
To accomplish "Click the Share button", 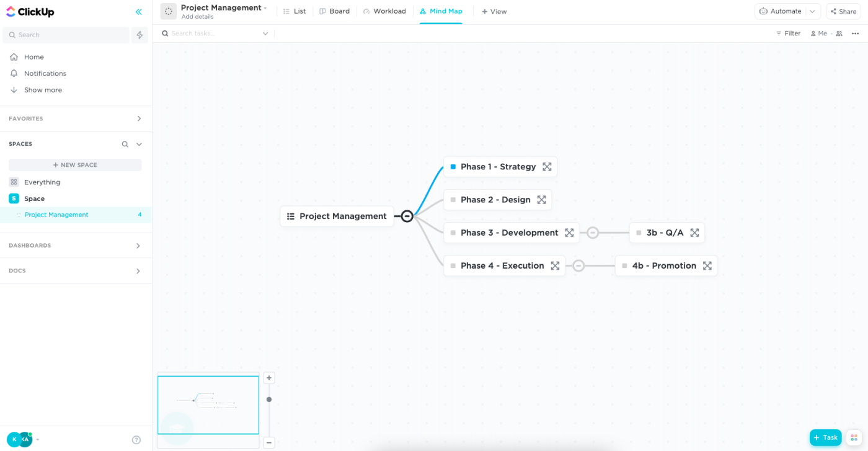I will pyautogui.click(x=843, y=11).
